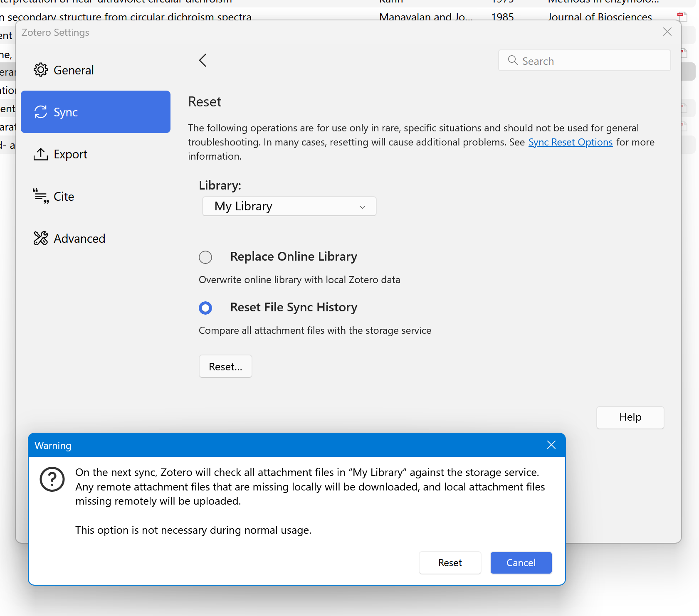Click the Export upload icon
The image size is (699, 616).
[40, 154]
